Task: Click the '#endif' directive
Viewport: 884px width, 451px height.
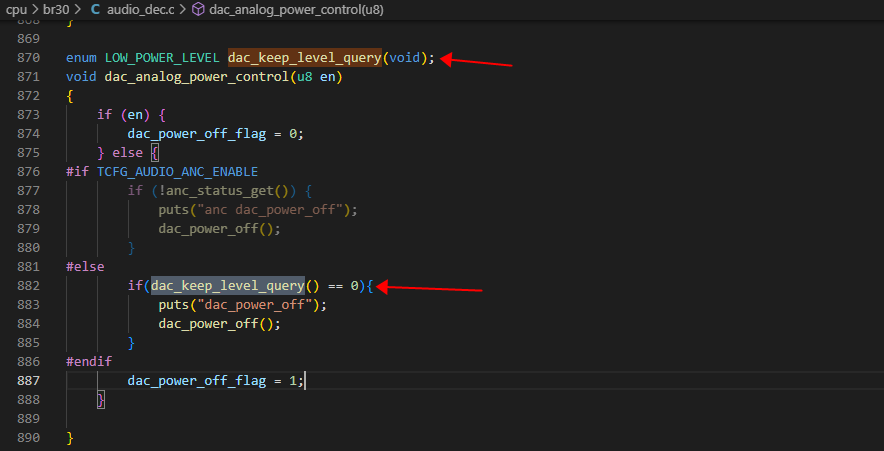Action: coord(89,361)
